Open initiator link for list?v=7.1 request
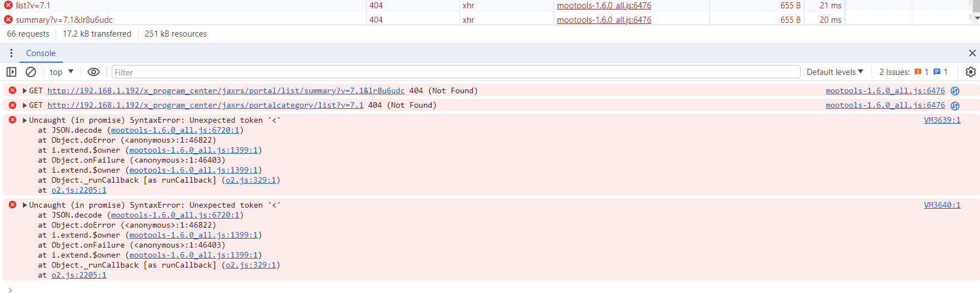Screen dimensions: 980x302 [604, 6]
